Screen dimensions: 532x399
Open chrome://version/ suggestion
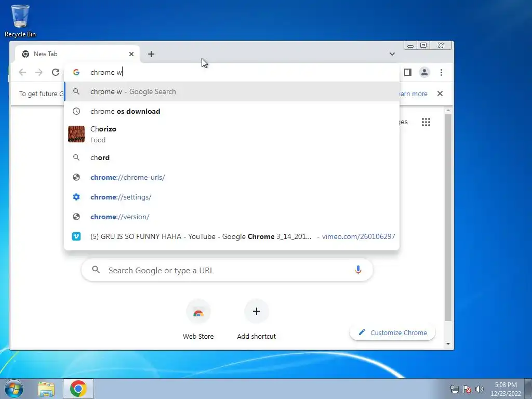tap(232, 217)
